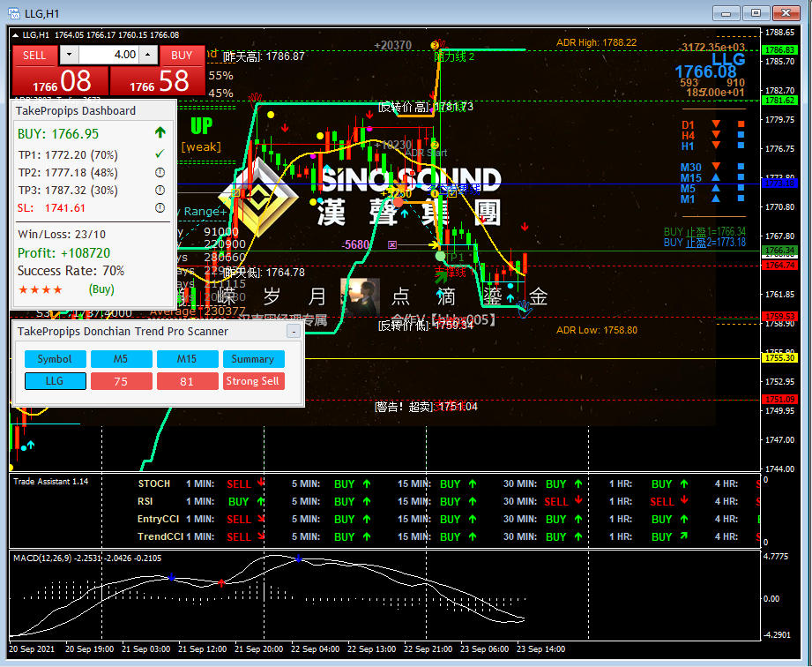Click the SL clock status icon

click(x=160, y=208)
